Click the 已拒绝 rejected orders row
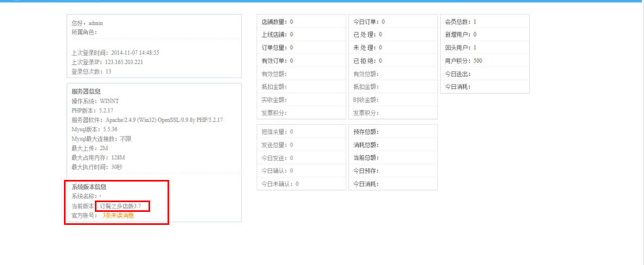The image size is (644, 265). pos(393,61)
